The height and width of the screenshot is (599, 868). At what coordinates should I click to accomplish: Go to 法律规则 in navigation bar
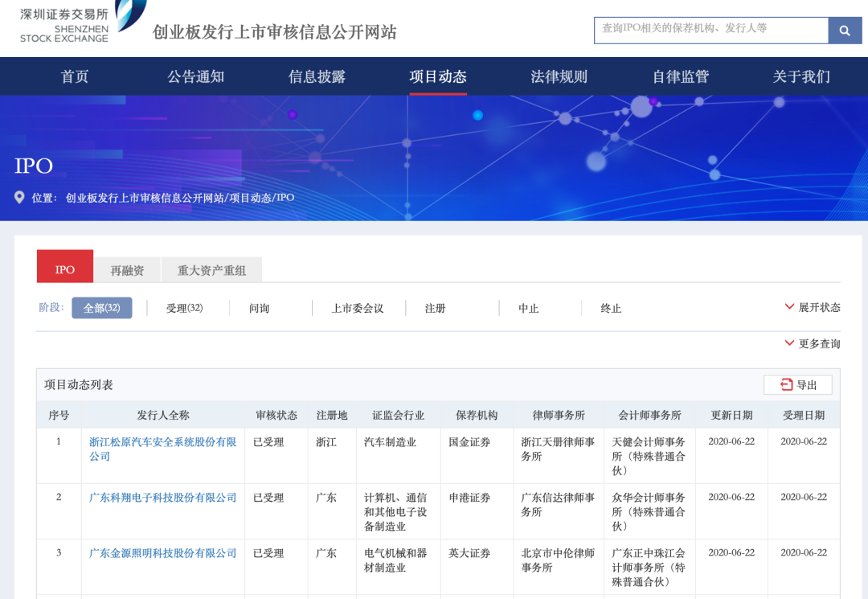pos(559,77)
